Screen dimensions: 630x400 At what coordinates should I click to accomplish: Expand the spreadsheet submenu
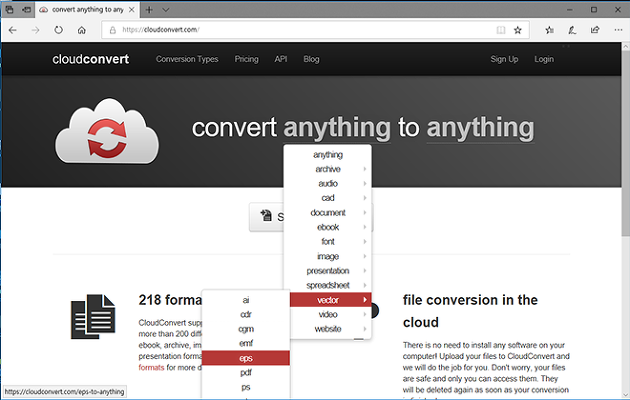[327, 286]
